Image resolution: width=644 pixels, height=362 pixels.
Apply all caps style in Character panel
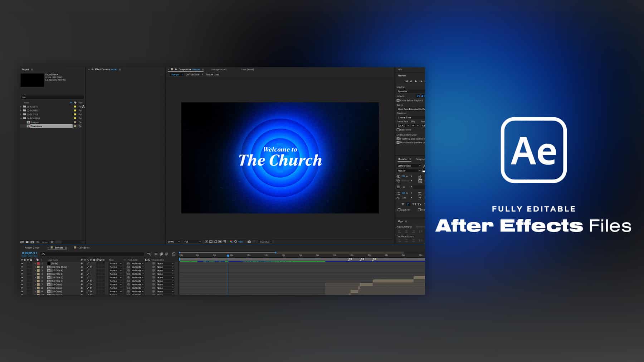point(414,204)
